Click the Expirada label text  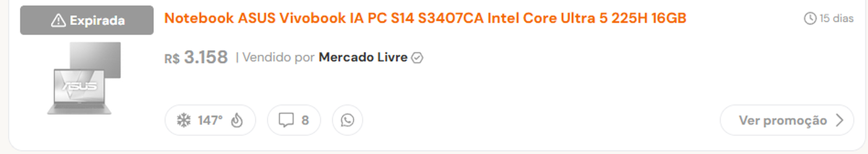[97, 21]
